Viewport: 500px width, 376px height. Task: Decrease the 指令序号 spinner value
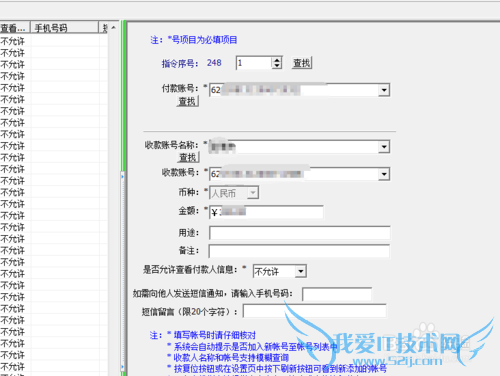point(277,66)
